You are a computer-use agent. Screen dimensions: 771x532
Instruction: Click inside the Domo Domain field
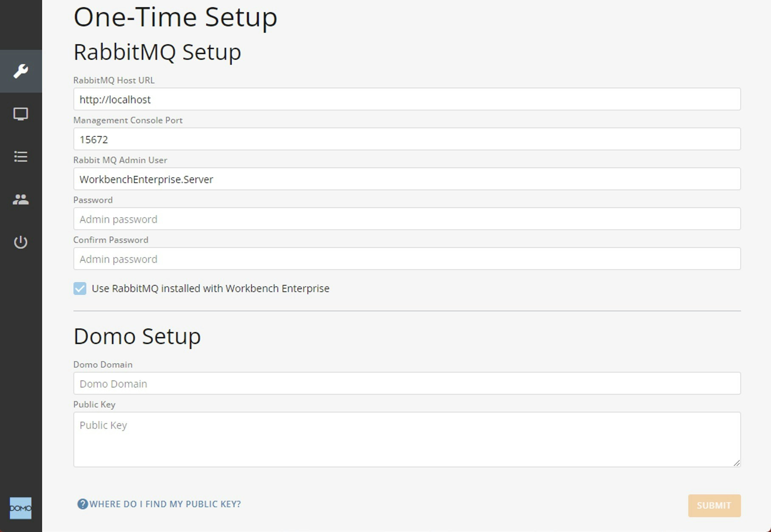point(406,383)
